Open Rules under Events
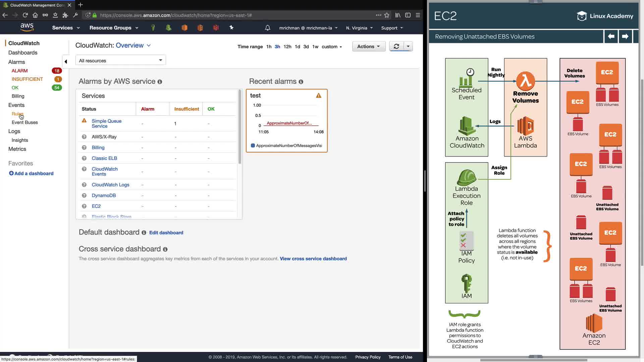Image resolution: width=644 pixels, height=362 pixels. click(17, 114)
